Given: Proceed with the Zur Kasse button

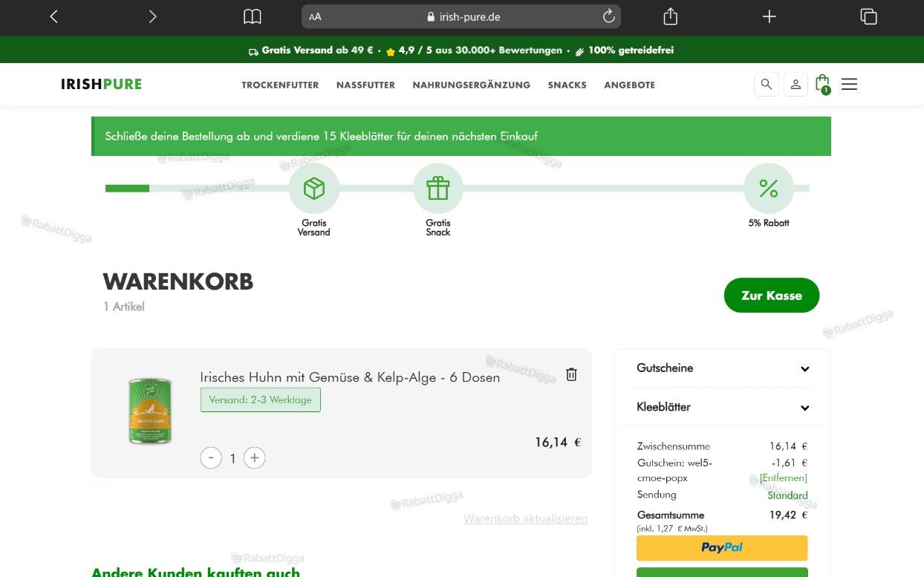Looking at the screenshot, I should [x=772, y=296].
